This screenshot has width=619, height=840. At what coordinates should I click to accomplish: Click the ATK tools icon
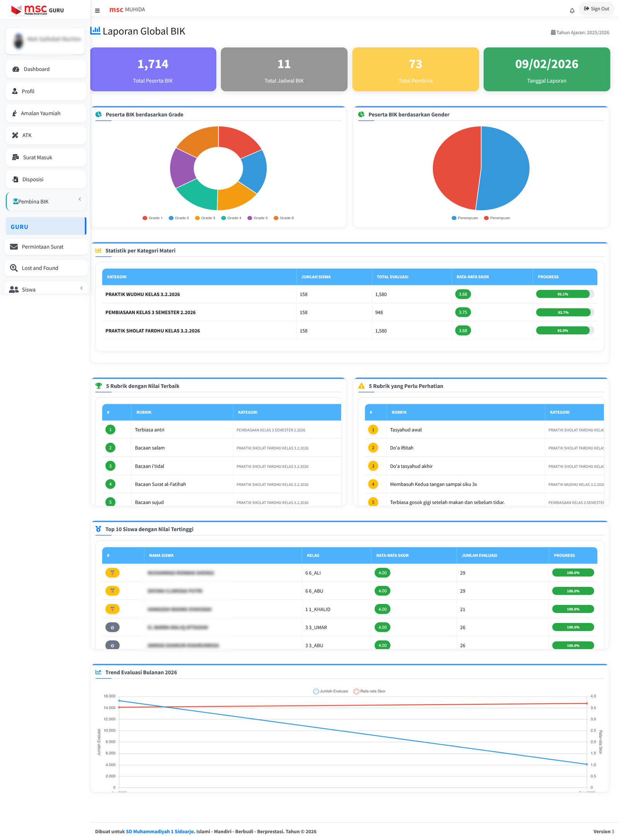click(15, 135)
